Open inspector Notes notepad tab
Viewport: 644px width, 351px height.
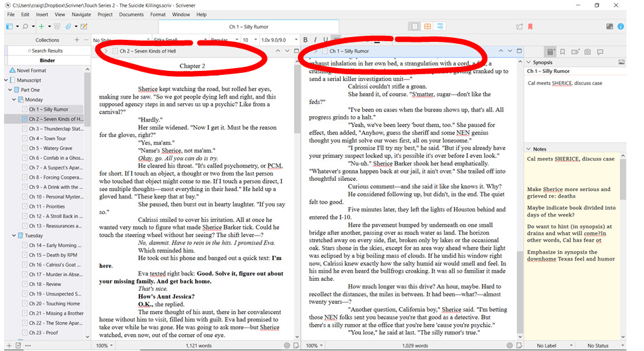pos(550,52)
